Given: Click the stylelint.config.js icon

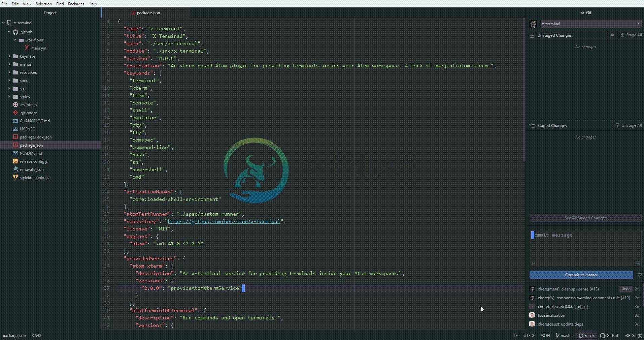Looking at the screenshot, I should tap(15, 177).
